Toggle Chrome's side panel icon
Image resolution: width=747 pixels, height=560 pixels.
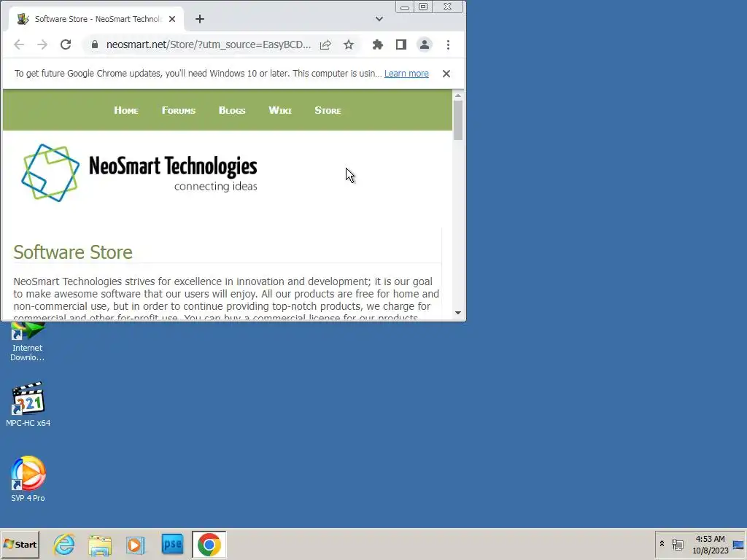click(x=401, y=44)
